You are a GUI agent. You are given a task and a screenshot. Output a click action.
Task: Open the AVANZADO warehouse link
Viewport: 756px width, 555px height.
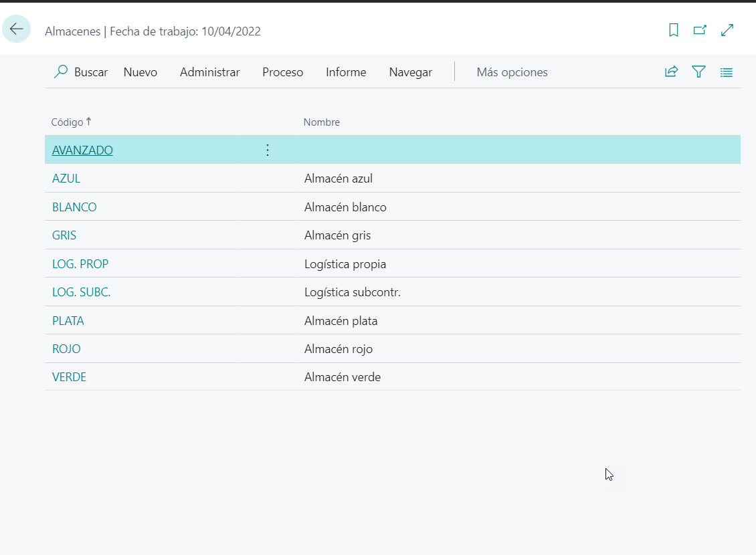click(x=82, y=150)
